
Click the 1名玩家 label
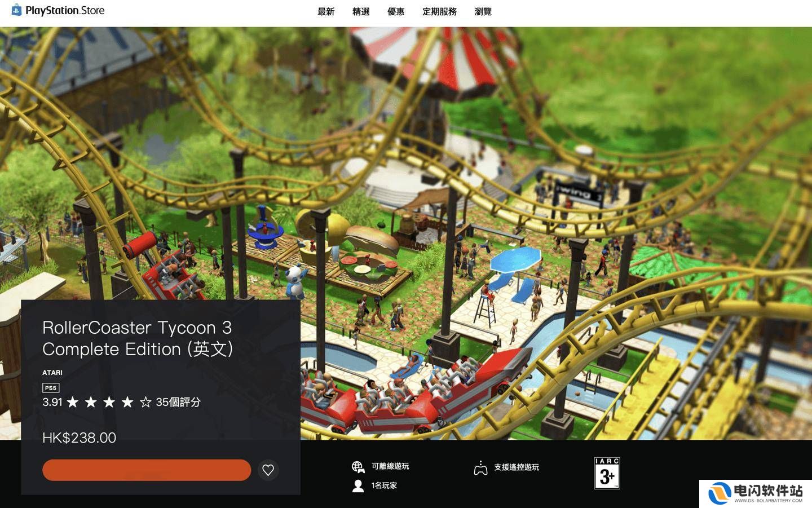(384, 485)
